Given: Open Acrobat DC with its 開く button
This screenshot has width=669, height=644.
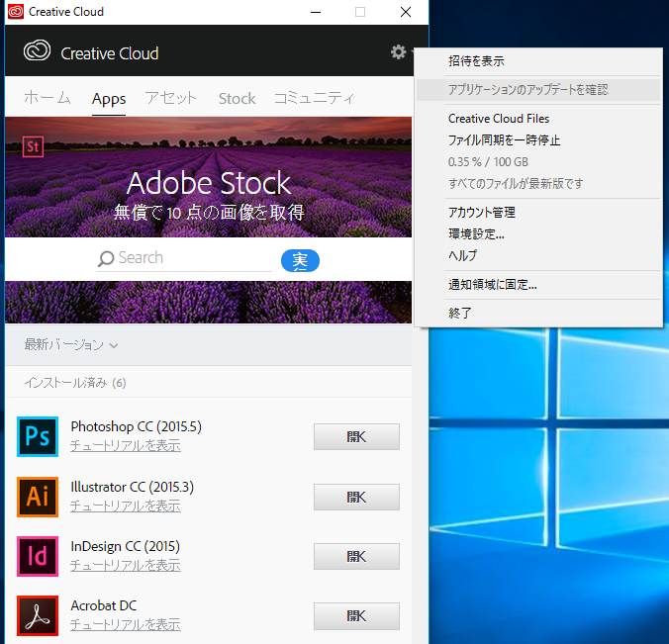Looking at the screenshot, I should (356, 616).
